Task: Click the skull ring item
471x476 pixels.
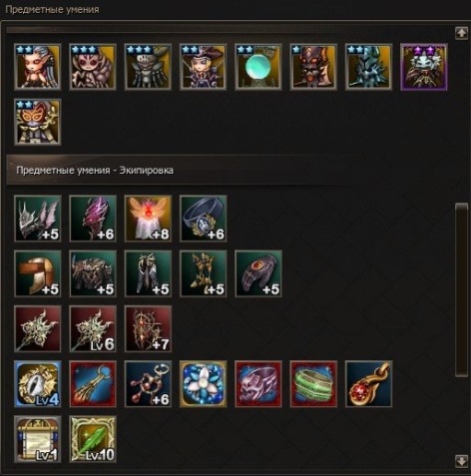Action: click(258, 384)
